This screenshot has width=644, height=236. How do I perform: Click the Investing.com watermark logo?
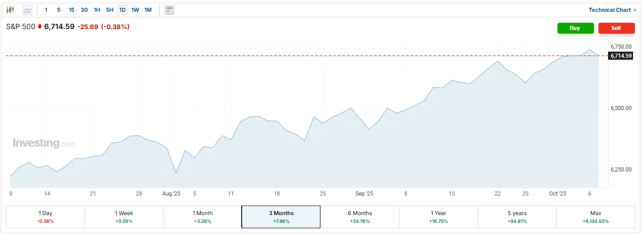tap(44, 143)
